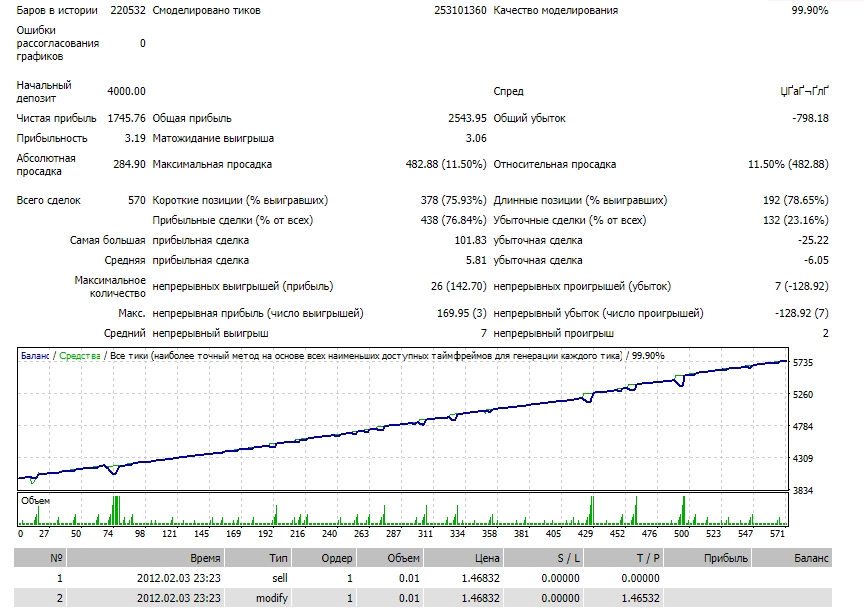864x610 pixels.
Task: Click relative drawdown 11.50% (482.88)
Action: point(788,164)
